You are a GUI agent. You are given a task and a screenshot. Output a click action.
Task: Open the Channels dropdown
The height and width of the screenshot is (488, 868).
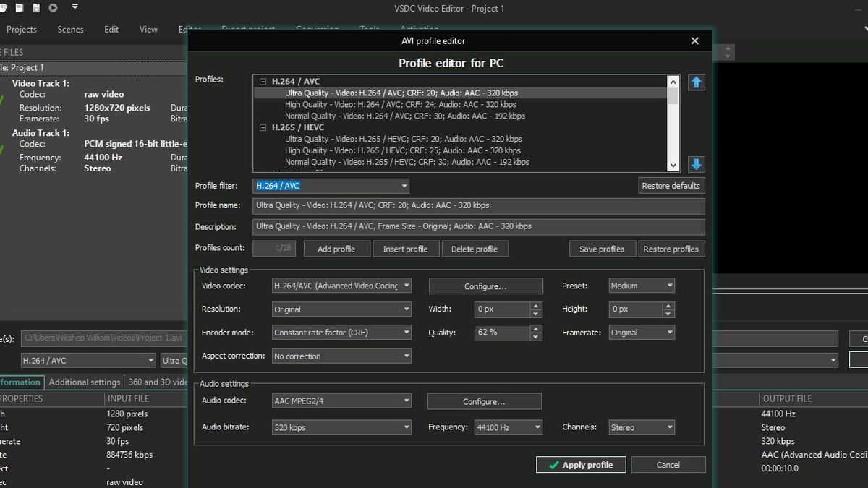click(669, 427)
